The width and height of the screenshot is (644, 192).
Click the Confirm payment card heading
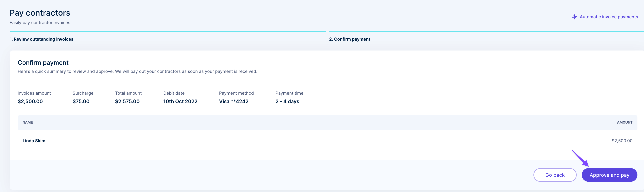43,63
